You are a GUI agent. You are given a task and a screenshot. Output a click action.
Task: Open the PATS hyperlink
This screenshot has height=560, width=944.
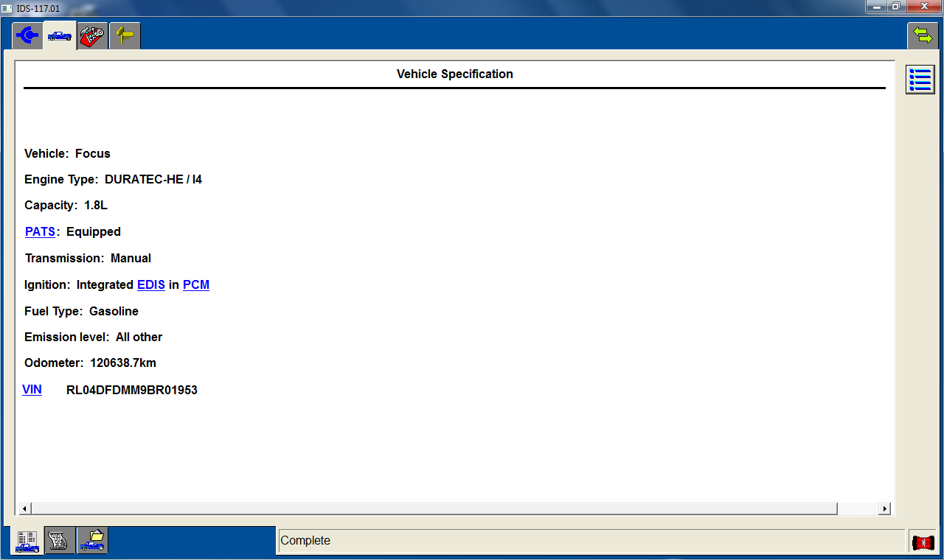40,231
